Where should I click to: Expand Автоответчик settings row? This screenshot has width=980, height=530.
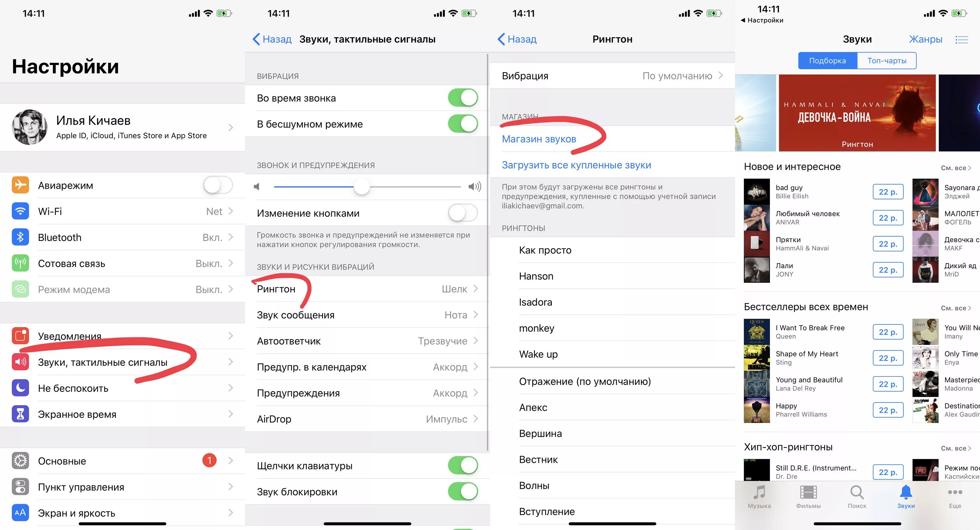(367, 341)
